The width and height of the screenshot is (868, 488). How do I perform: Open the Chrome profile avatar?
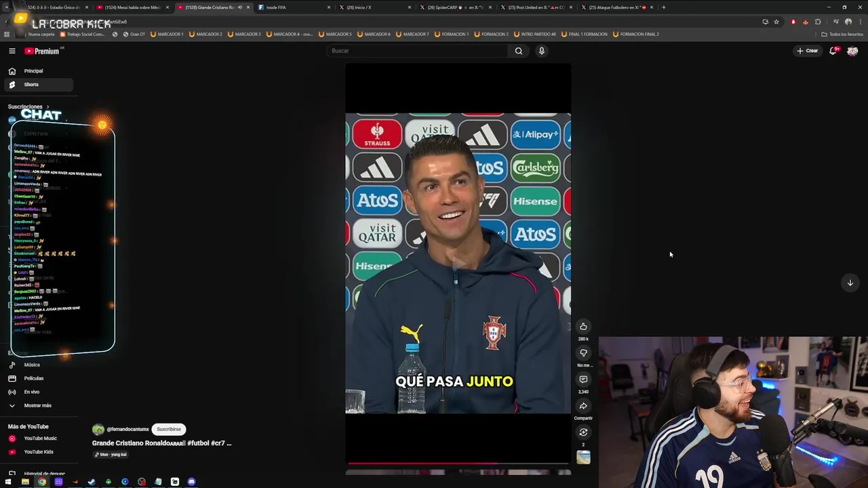(848, 22)
